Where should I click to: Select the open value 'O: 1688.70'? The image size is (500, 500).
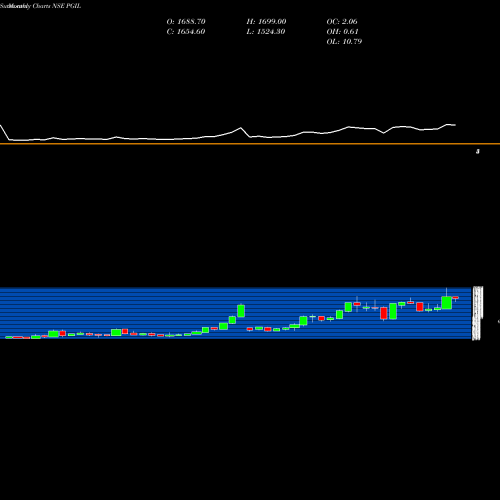coord(186,22)
